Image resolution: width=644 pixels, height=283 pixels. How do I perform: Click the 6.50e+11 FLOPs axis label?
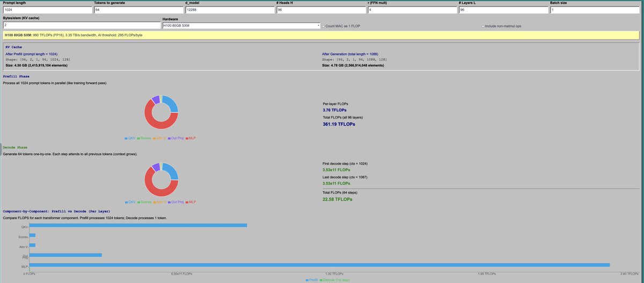point(182,273)
